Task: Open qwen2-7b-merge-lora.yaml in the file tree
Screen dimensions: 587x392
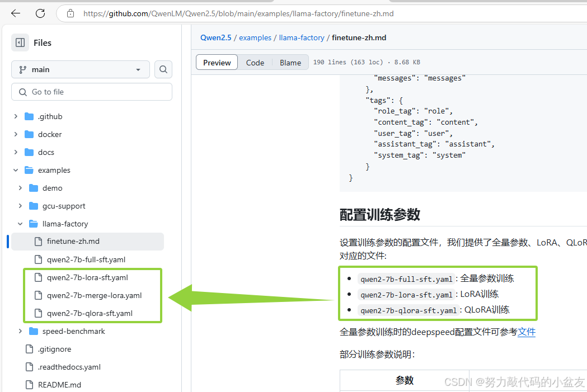Action: [x=95, y=295]
